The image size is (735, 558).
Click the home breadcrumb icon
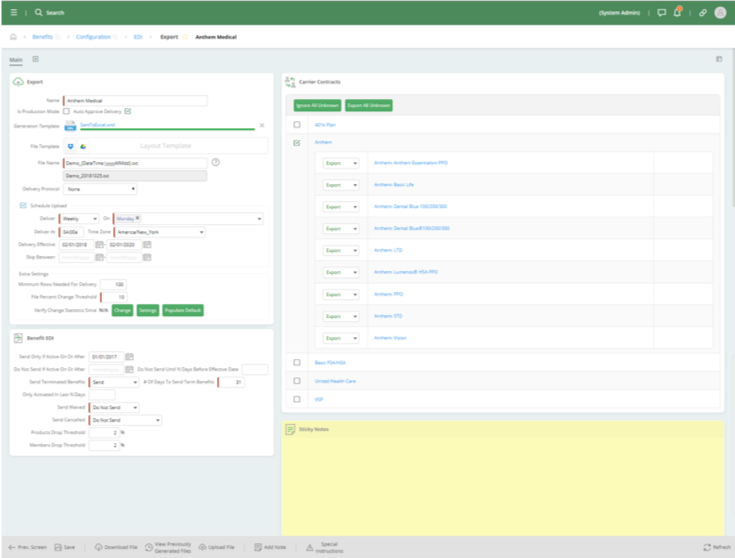click(13, 37)
